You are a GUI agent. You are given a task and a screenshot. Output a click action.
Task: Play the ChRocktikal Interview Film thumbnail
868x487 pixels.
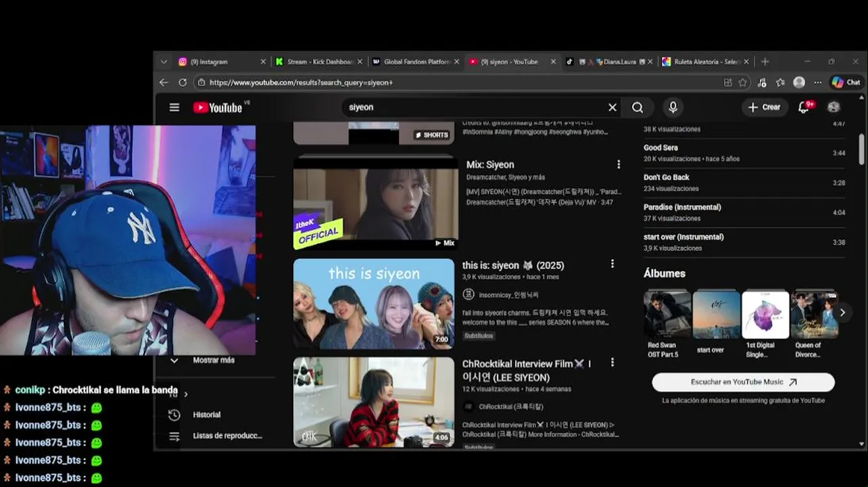[374, 402]
